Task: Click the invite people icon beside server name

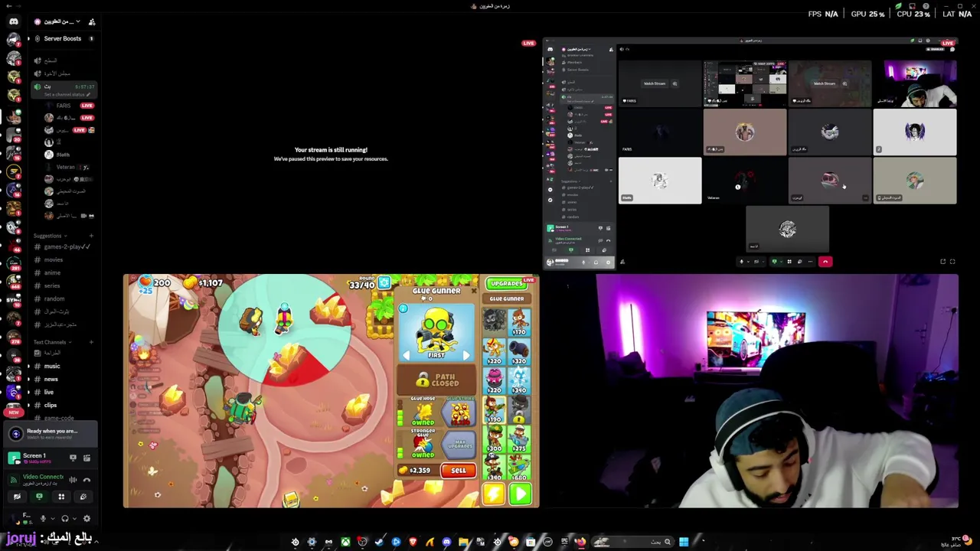Action: pos(92,21)
